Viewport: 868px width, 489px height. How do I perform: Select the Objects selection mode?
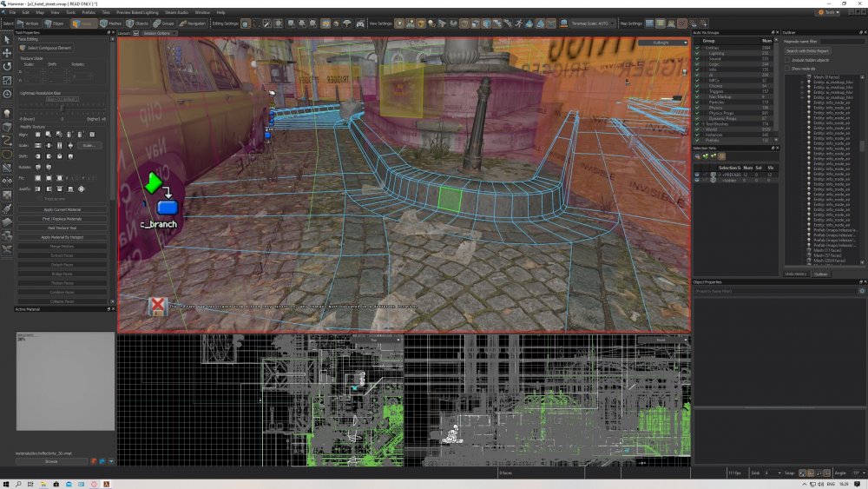(x=138, y=23)
